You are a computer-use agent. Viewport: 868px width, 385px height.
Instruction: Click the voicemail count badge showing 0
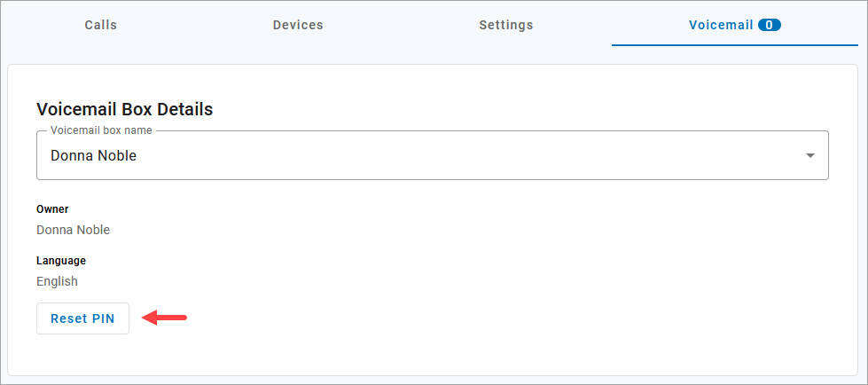[x=770, y=25]
